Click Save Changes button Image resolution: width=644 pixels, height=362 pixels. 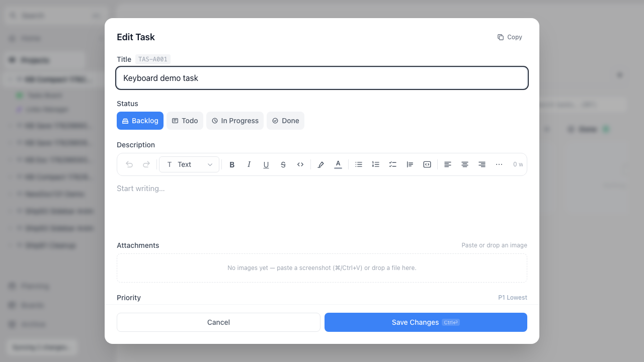[x=426, y=322]
